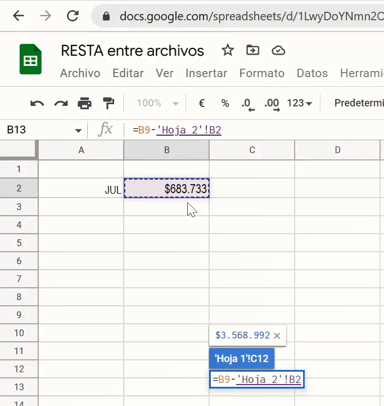The image size is (384, 406).
Task: Click the redo icon
Action: point(61,103)
